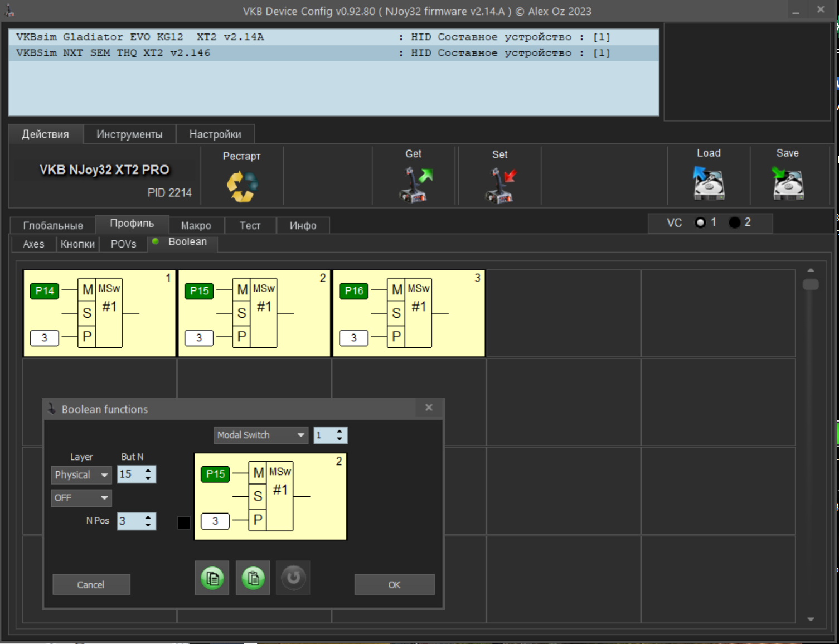Click the P15 preview diagram in the dialog
839x644 pixels.
[x=270, y=496]
